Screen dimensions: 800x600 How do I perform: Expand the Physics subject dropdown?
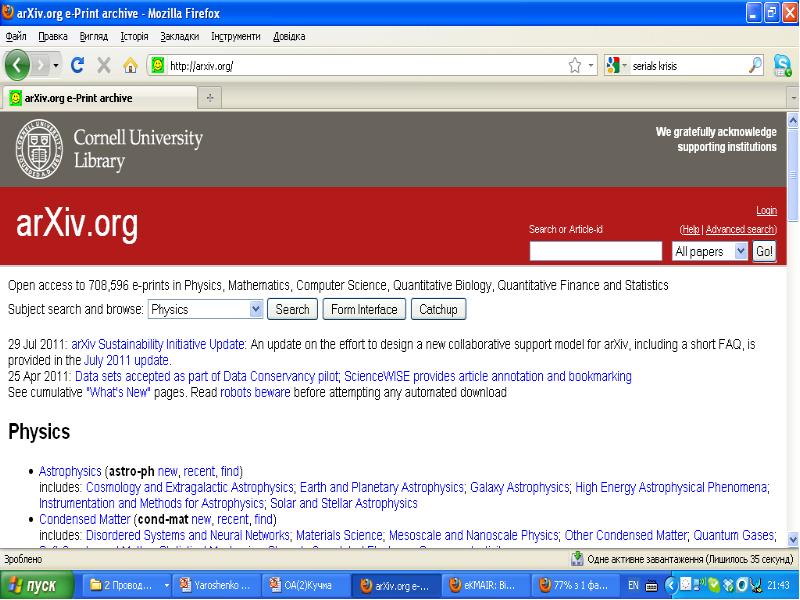256,309
